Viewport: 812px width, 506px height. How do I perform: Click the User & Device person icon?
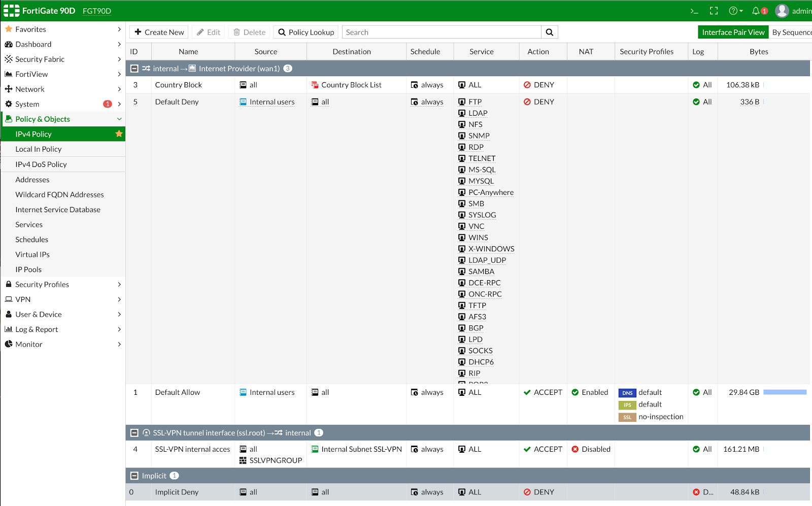[9, 314]
